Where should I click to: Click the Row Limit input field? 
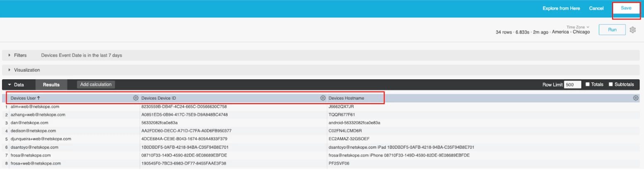coord(572,85)
